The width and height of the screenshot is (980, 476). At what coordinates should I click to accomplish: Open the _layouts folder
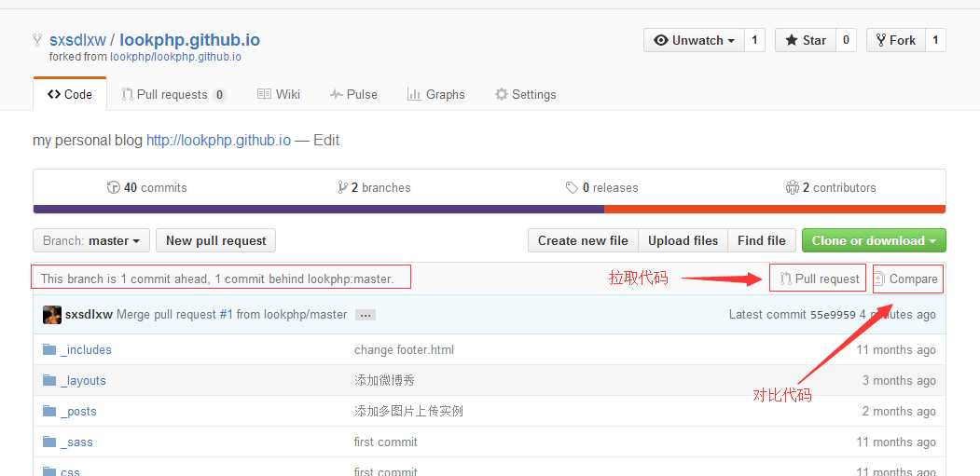coord(83,380)
